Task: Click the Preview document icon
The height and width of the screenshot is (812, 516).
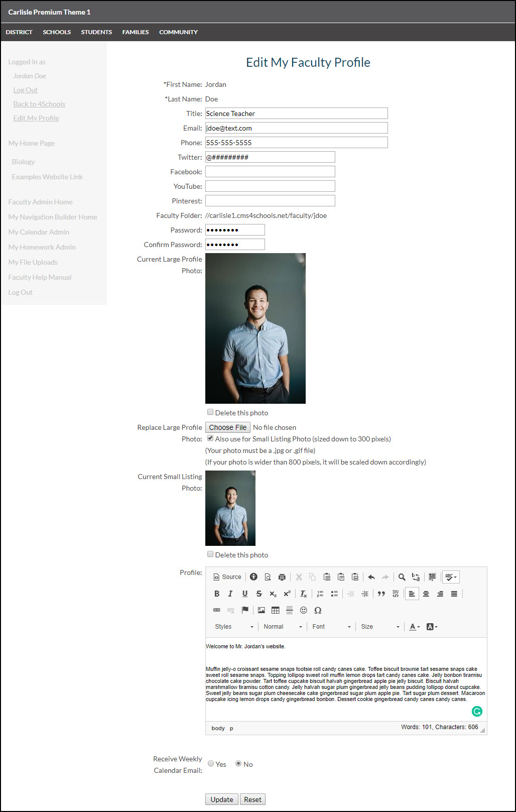Action: coord(268,577)
